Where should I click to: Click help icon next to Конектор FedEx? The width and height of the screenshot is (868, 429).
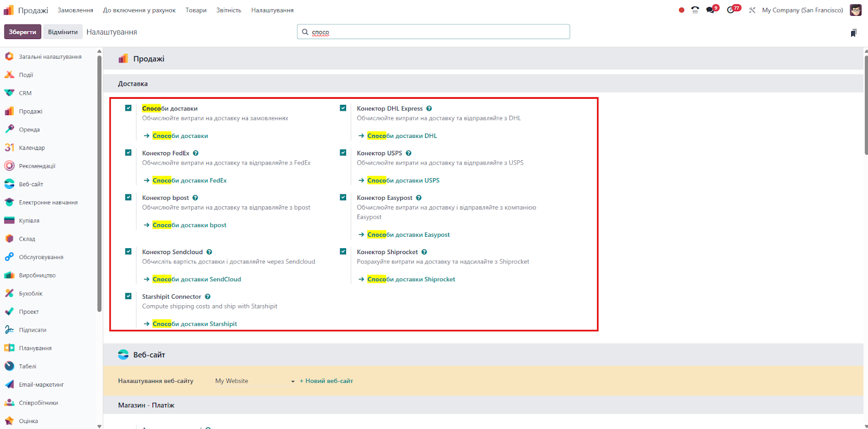(196, 153)
